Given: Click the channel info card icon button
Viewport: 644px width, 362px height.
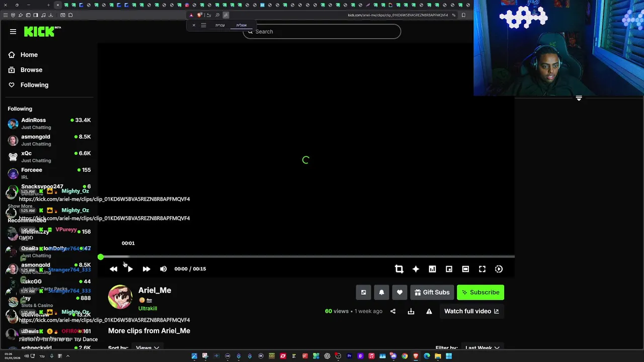Looking at the screenshot, I should [x=363, y=292].
